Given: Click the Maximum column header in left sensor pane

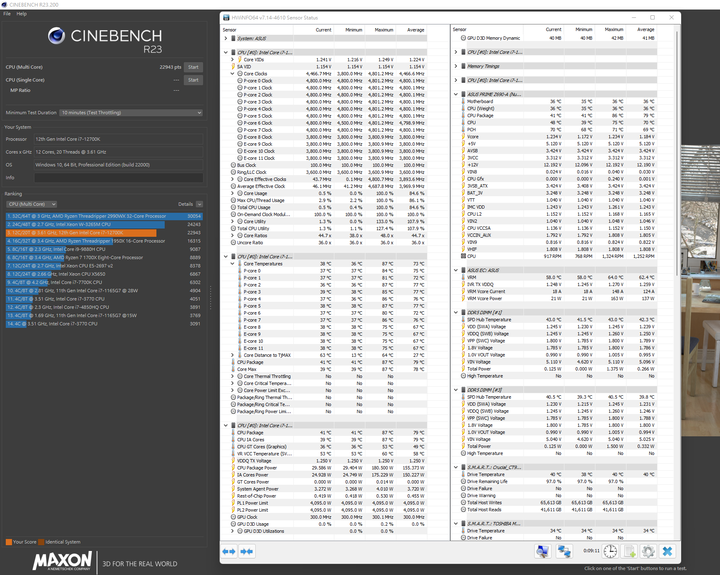Looking at the screenshot, I should coord(383,30).
